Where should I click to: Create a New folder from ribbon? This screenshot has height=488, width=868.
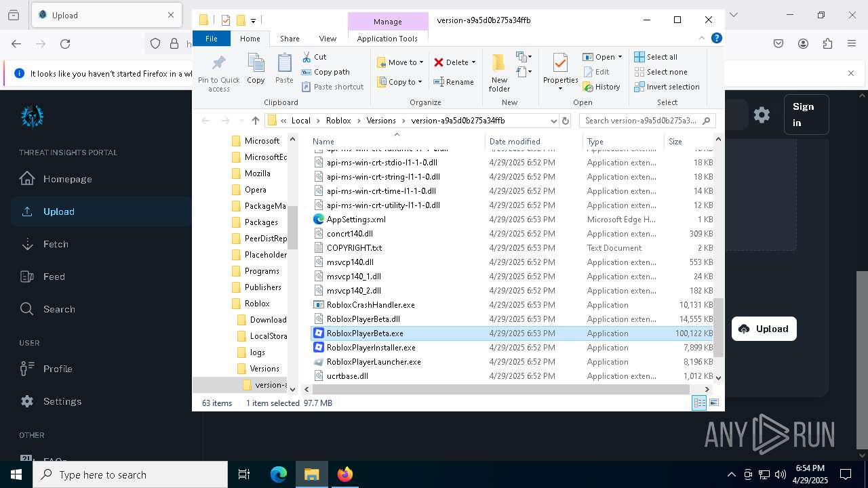pos(499,73)
